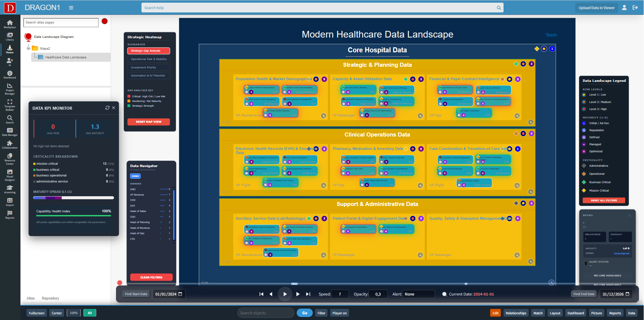The image size is (644, 320).
Task: Click the hamburger menu beside DRAGON1
Action: click(x=71, y=7)
